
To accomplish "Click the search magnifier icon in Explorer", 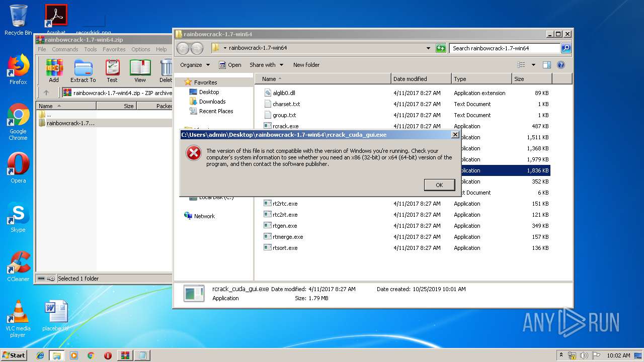I will pos(566,48).
